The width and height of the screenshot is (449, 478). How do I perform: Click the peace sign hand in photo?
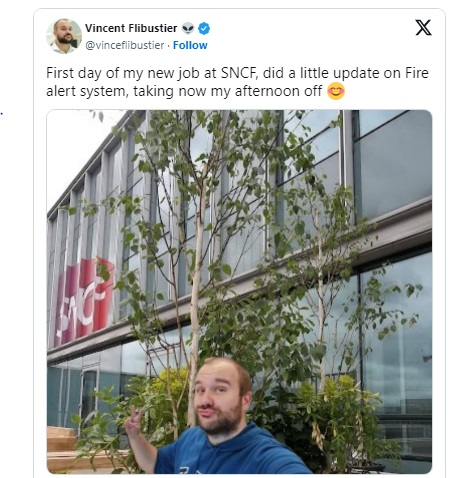pyautogui.click(x=135, y=421)
